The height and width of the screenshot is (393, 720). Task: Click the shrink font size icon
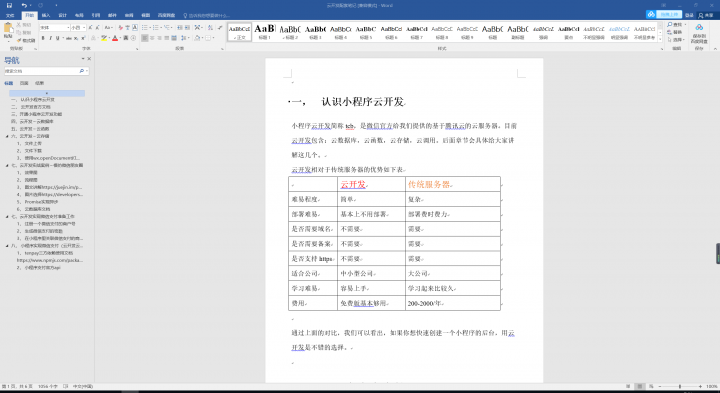click(97, 28)
